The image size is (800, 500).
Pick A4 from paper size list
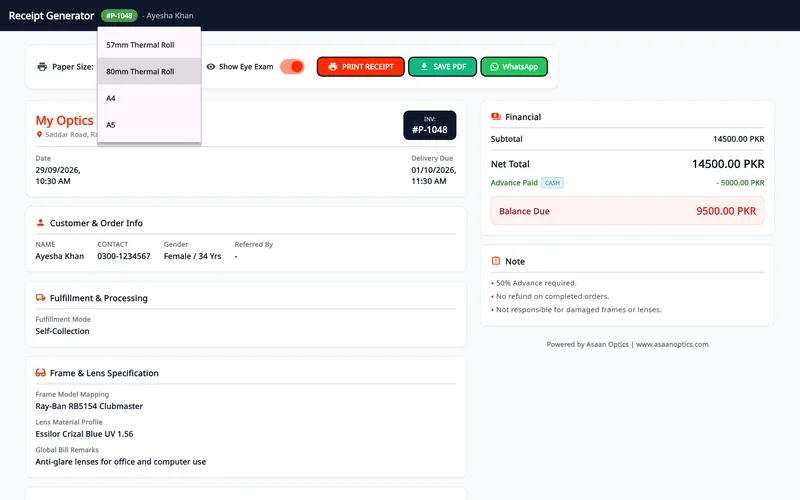149,98
